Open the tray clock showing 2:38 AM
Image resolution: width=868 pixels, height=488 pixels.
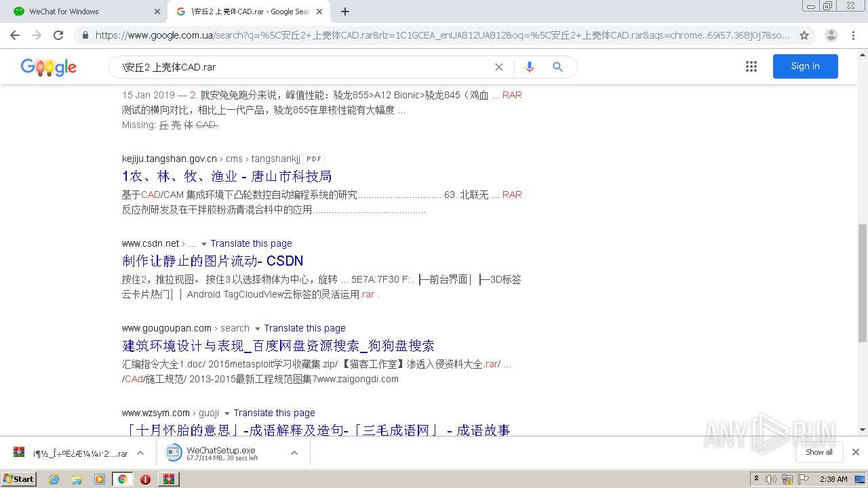[x=833, y=479]
